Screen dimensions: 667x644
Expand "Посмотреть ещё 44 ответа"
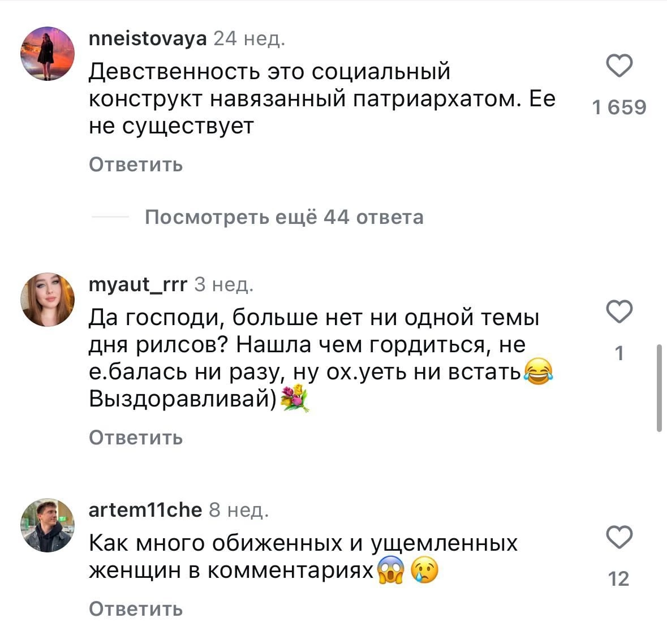pyautogui.click(x=283, y=217)
